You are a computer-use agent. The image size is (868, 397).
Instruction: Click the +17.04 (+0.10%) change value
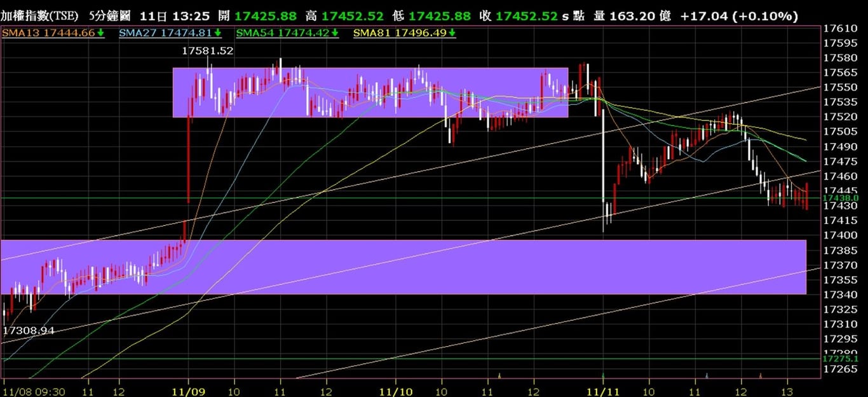pyautogui.click(x=739, y=16)
